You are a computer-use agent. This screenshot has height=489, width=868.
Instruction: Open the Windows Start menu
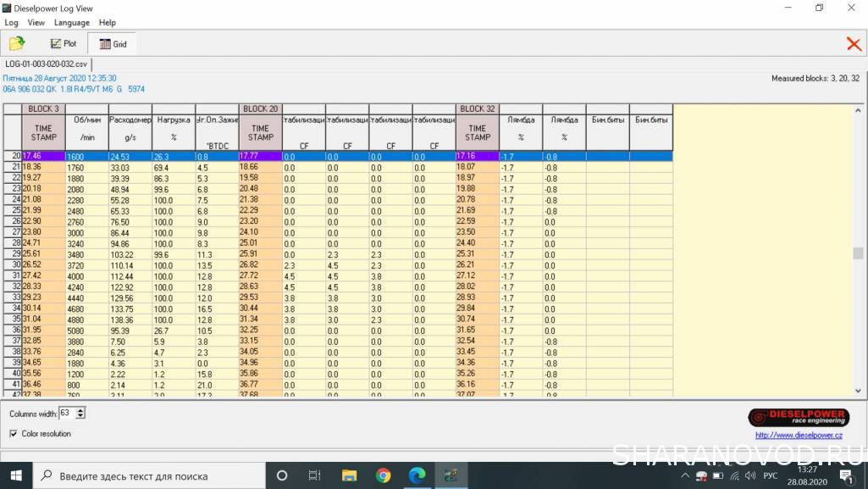click(15, 475)
